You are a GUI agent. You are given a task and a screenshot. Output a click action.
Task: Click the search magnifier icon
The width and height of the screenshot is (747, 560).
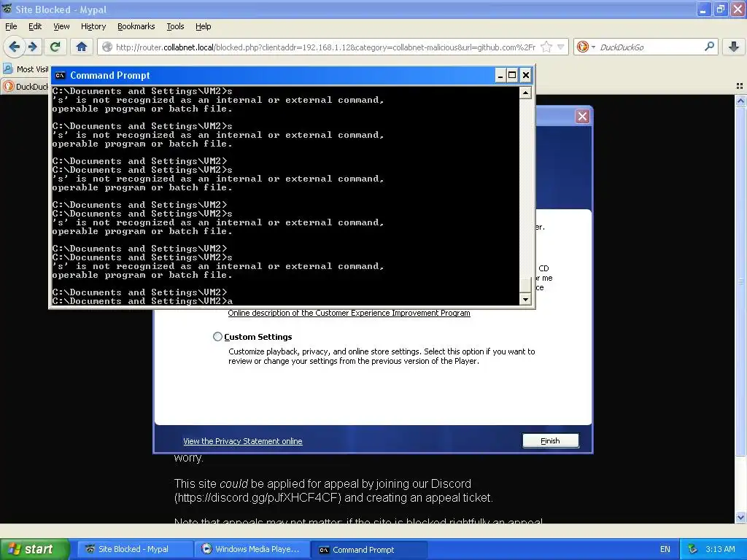(709, 46)
